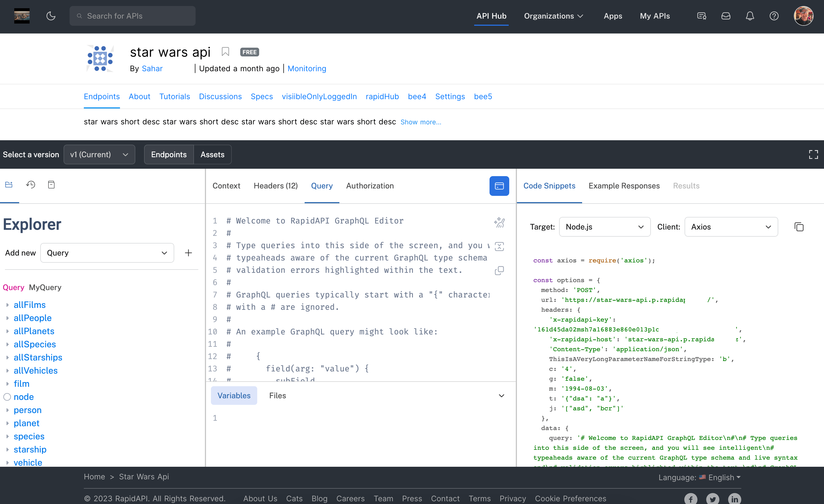Open the v1 (Current) version dropdown
Viewport: 824px width, 504px height.
[x=99, y=154]
